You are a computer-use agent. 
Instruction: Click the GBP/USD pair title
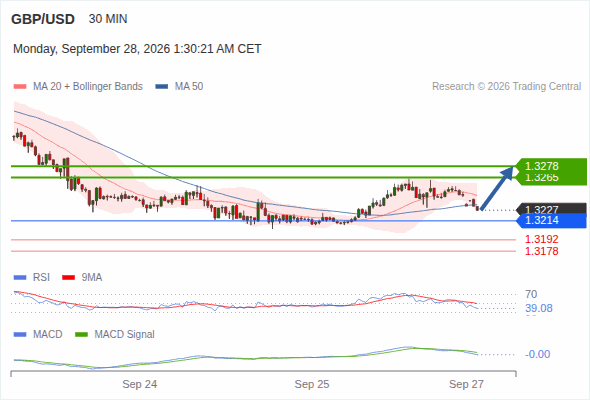(43, 19)
